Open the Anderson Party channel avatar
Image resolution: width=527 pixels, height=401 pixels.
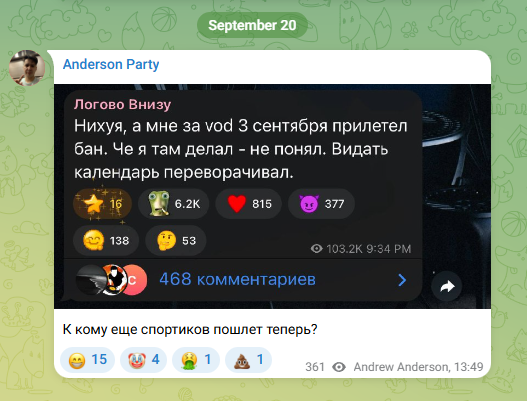point(27,68)
